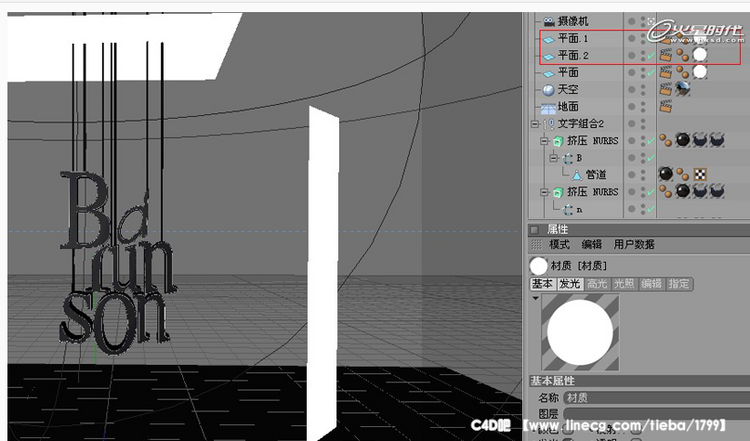This screenshot has width=750, height=441.
Task: Select the white material tag on 平面.2
Action: pyautogui.click(x=700, y=55)
